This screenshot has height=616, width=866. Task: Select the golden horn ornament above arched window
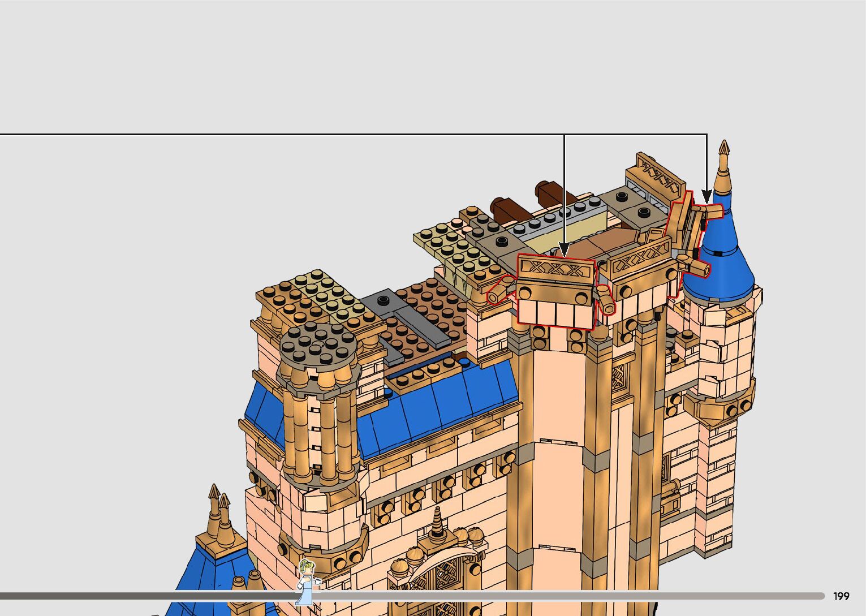click(x=437, y=524)
